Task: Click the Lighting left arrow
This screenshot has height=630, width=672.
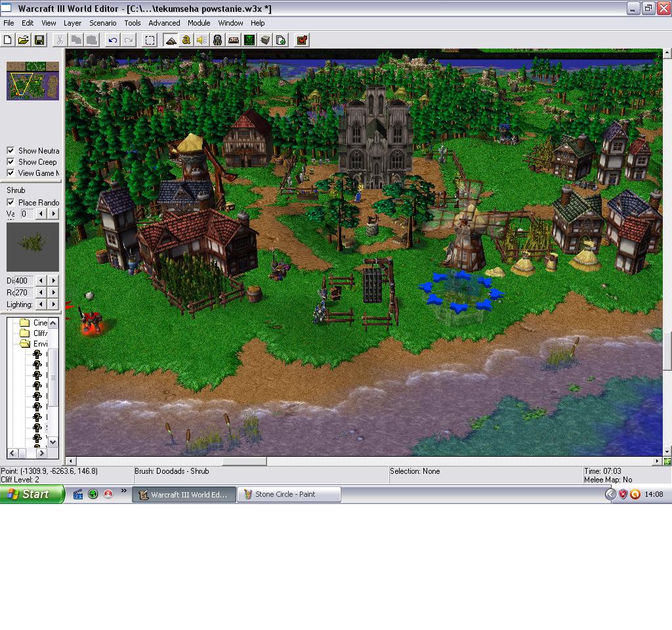Action: pos(41,304)
